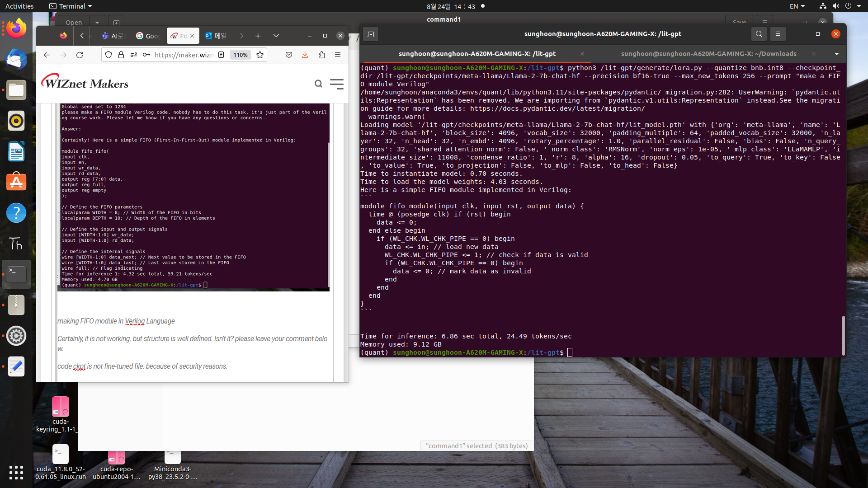Go back in Firefox browser history
Viewport: 868px width, 488px height.
pyautogui.click(x=47, y=55)
